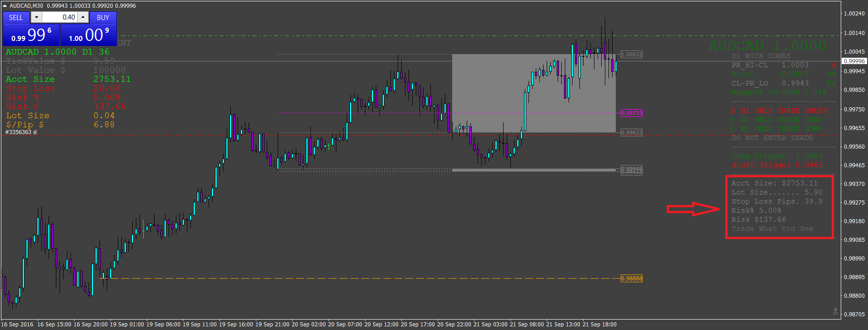Click the order label #3356363 sl

(x=21, y=132)
